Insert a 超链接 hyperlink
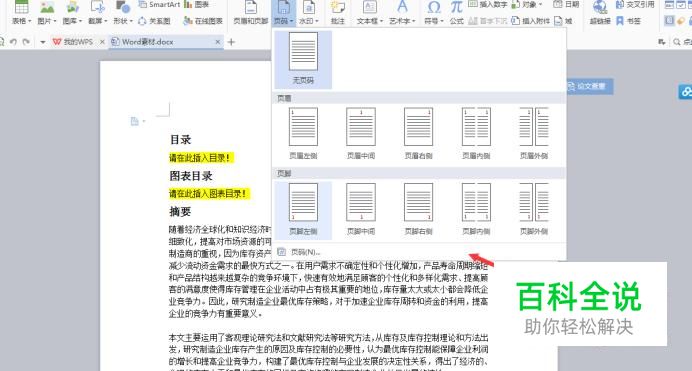This screenshot has height=371, width=692. click(600, 13)
